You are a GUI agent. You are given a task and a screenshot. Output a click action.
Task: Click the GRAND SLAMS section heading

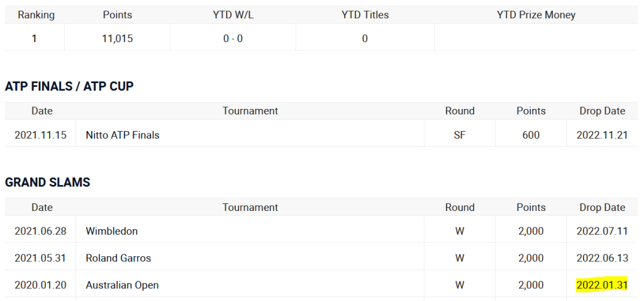coord(48,183)
